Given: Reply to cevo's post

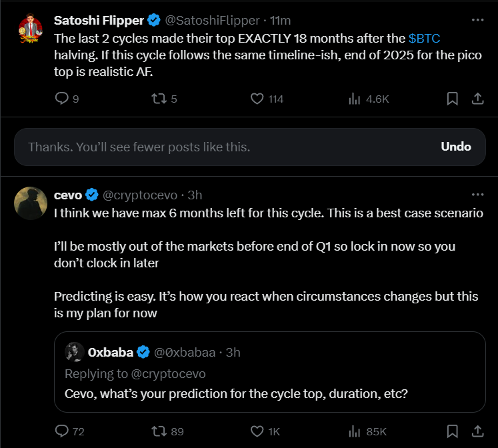Looking at the screenshot, I should tap(62, 431).
